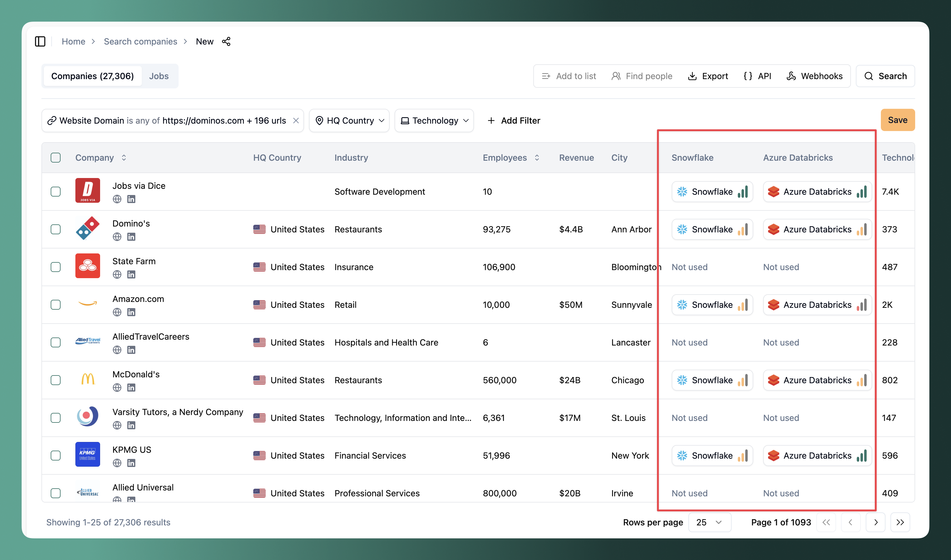Click the share icon next to New
The width and height of the screenshot is (951, 560).
pyautogui.click(x=226, y=41)
